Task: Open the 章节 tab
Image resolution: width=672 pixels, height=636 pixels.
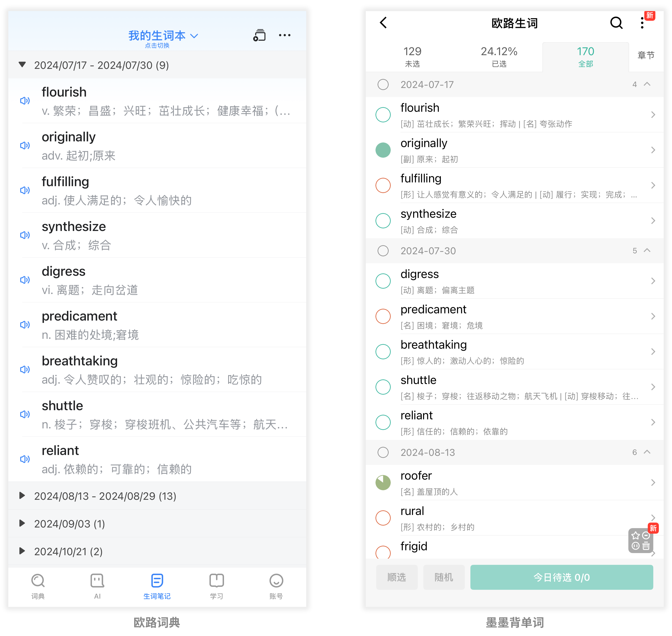Action: point(646,55)
